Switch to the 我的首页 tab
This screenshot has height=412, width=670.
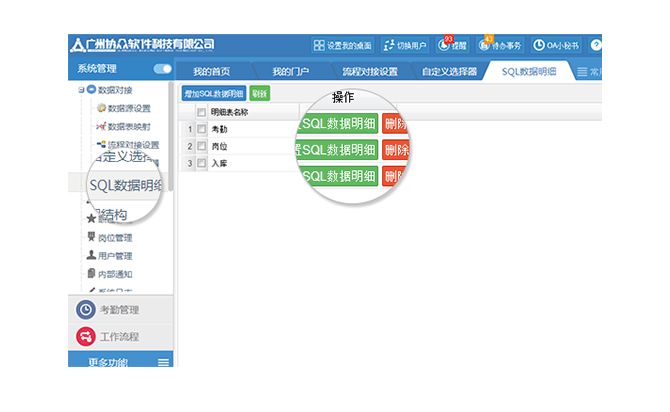click(211, 72)
